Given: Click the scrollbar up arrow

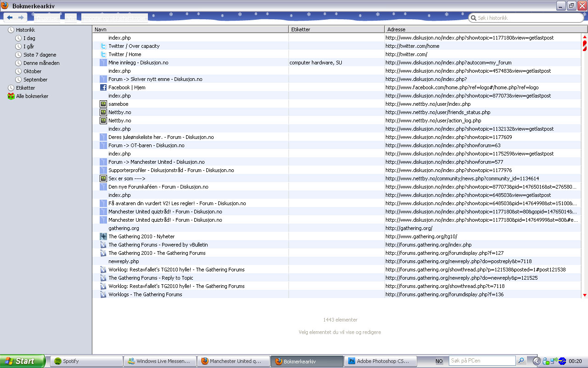Looking at the screenshot, I should 585,37.
